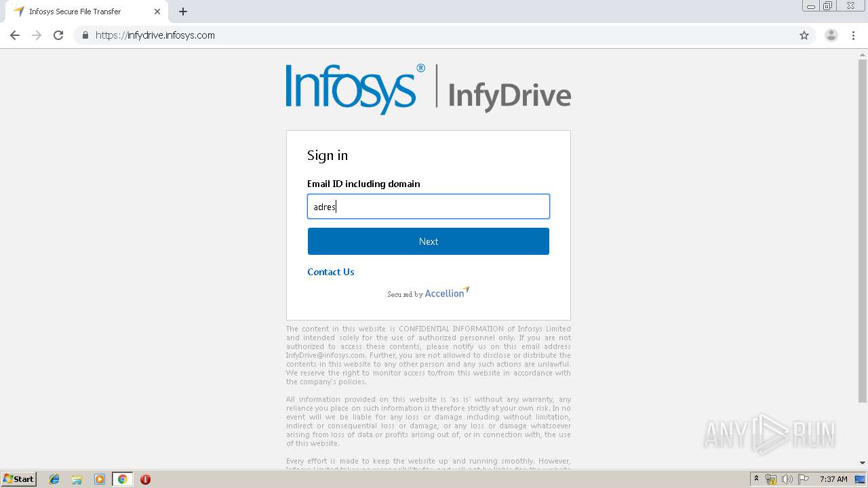The width and height of the screenshot is (868, 488).
Task: Click the network tray icon
Action: click(771, 479)
